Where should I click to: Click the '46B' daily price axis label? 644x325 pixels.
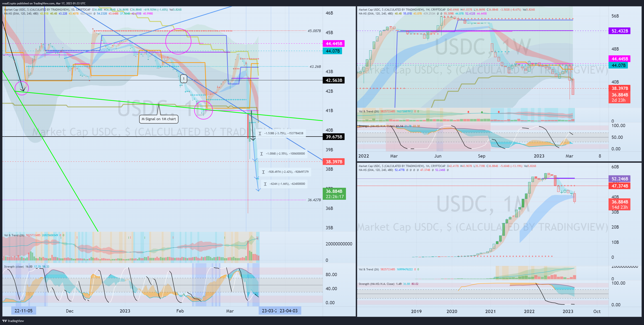point(329,13)
